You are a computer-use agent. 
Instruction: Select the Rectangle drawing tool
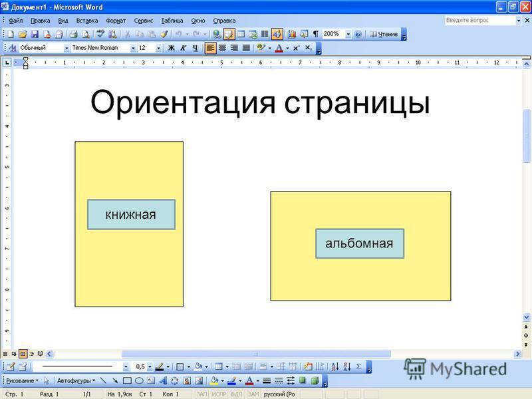pyautogui.click(x=127, y=381)
